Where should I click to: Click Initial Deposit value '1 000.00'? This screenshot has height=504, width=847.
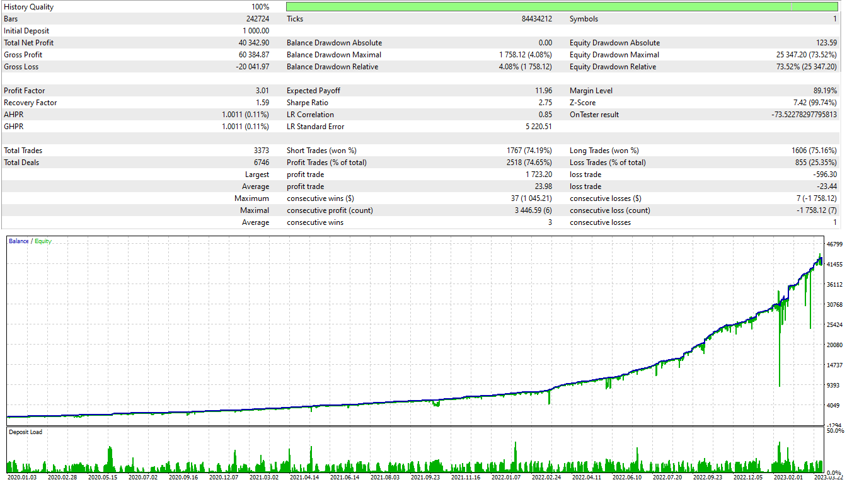pos(256,31)
